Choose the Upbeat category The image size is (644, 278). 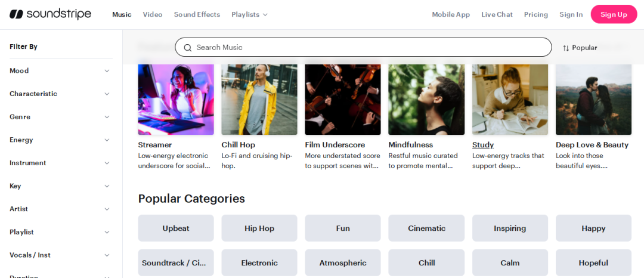pos(176,228)
